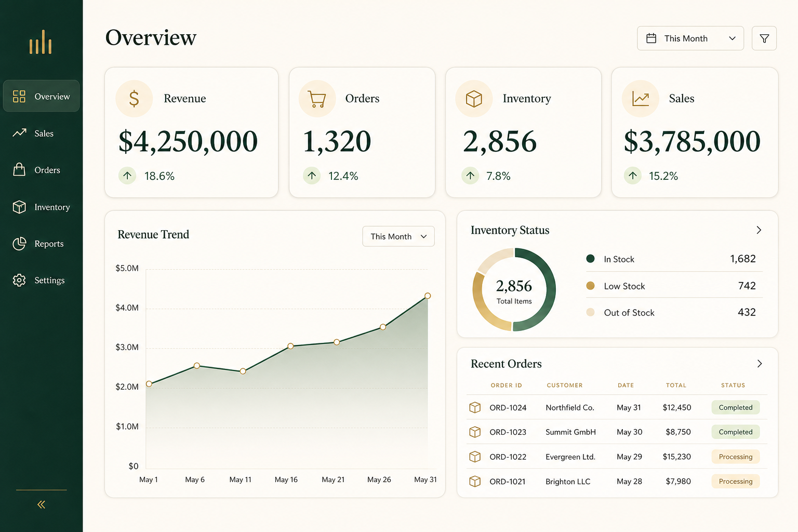Click customer name Brighton LLC
Image resolution: width=798 pixels, height=532 pixels.
tap(568, 482)
